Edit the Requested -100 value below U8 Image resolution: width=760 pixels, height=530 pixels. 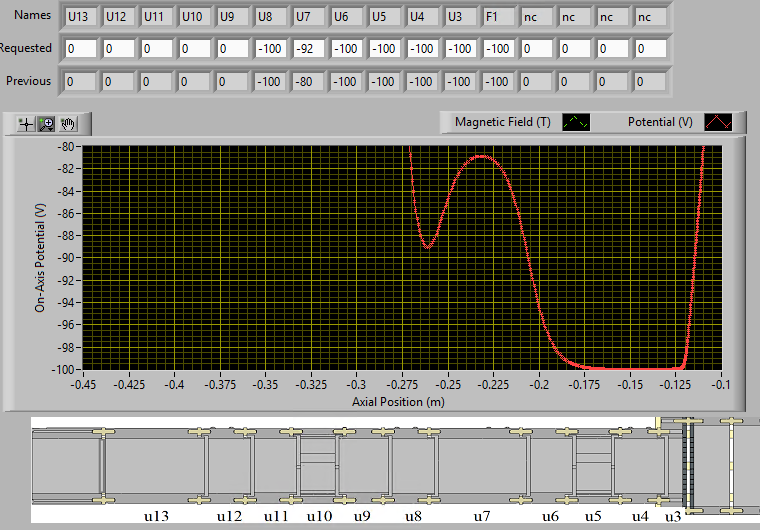(x=270, y=48)
